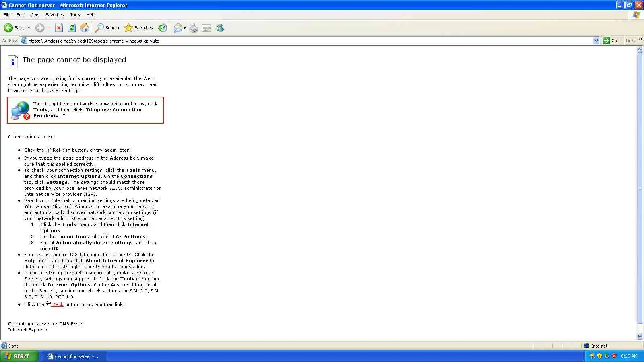Select the Cannot find server taskbar button

click(x=74, y=356)
